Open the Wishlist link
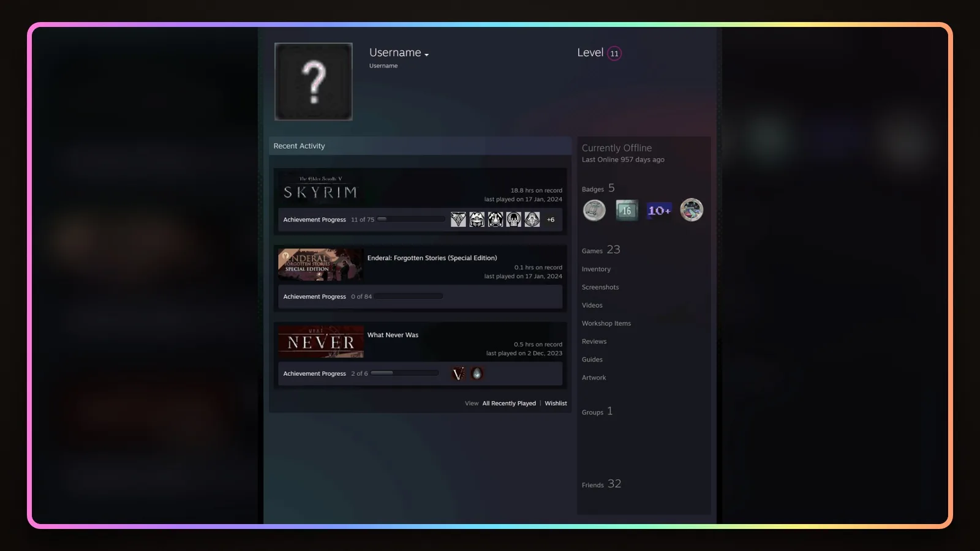 tap(556, 403)
